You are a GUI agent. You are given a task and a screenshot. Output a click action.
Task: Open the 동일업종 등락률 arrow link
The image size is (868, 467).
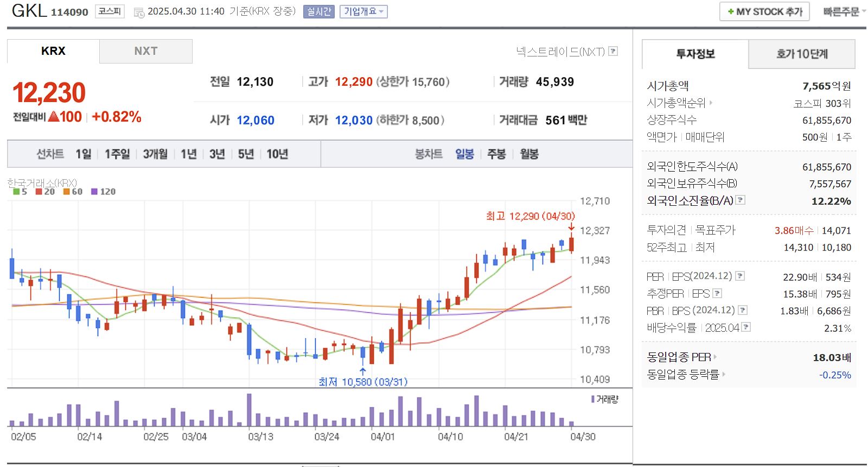[724, 374]
